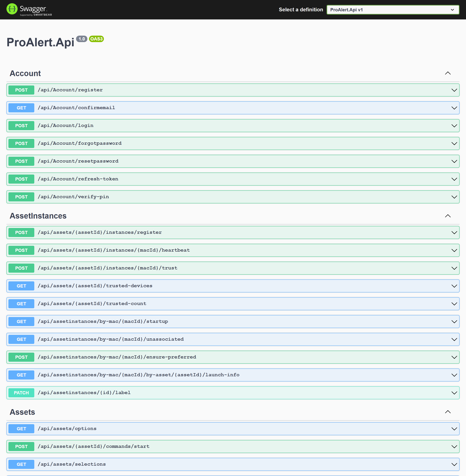Click GET badge for confirmemail
The height and width of the screenshot is (476, 466).
[x=21, y=108]
